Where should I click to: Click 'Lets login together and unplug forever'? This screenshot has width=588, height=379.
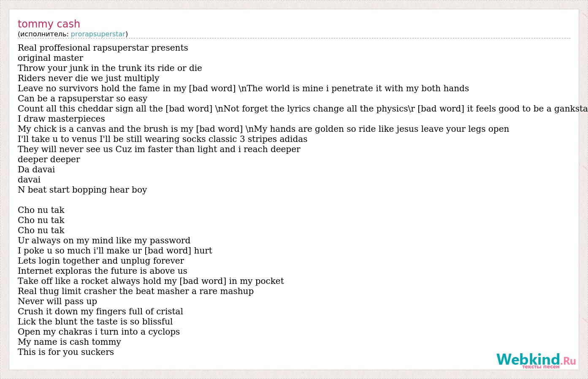coord(101,261)
